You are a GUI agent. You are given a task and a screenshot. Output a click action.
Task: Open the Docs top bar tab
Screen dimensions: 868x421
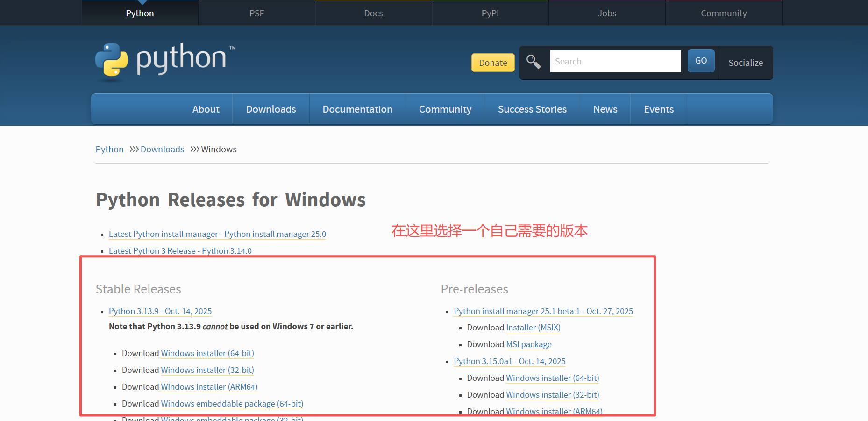point(373,13)
